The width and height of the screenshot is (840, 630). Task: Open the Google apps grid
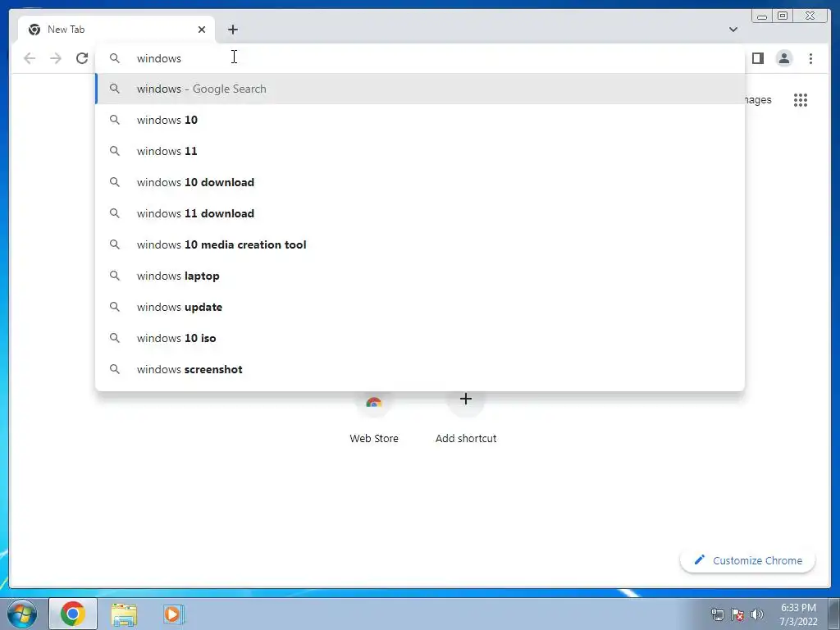pyautogui.click(x=801, y=100)
